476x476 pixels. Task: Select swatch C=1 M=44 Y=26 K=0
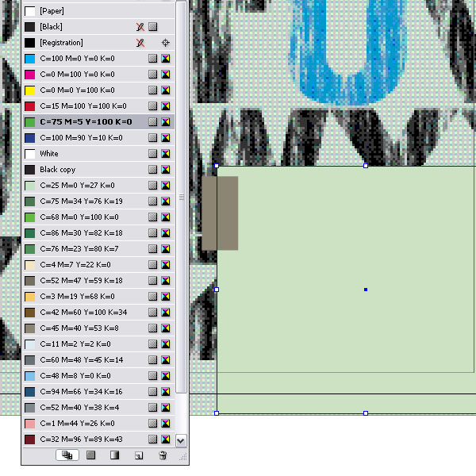[98, 423]
